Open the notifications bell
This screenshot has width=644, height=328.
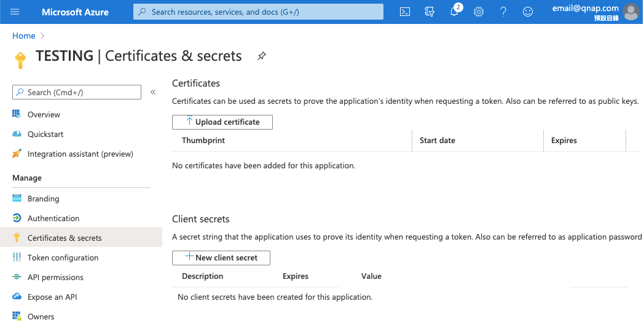455,12
